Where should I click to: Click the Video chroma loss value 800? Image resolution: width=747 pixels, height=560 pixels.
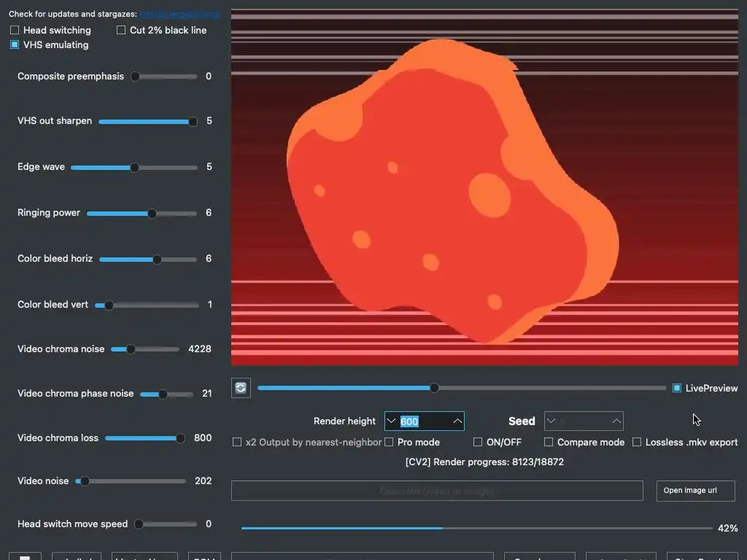pos(203,437)
